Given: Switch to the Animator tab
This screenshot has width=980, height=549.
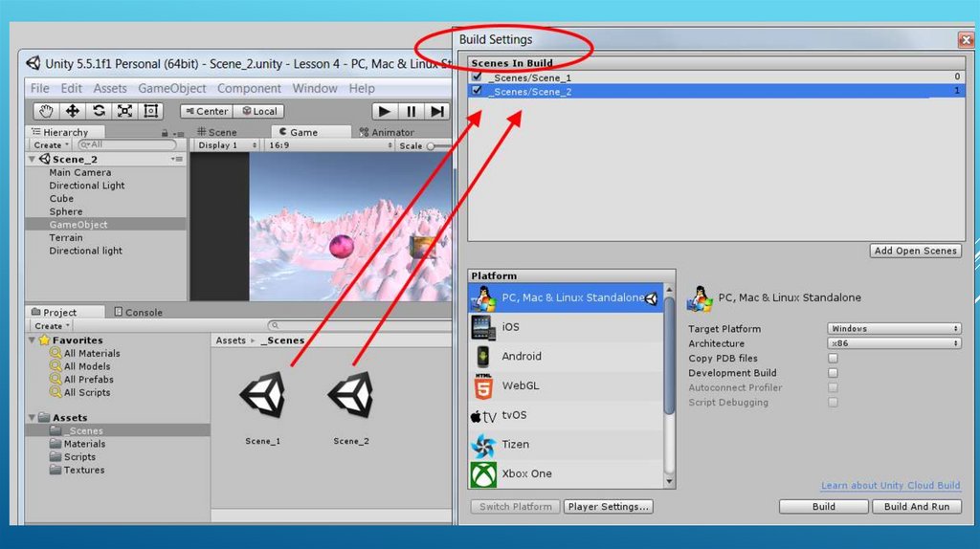Looking at the screenshot, I should tap(387, 132).
